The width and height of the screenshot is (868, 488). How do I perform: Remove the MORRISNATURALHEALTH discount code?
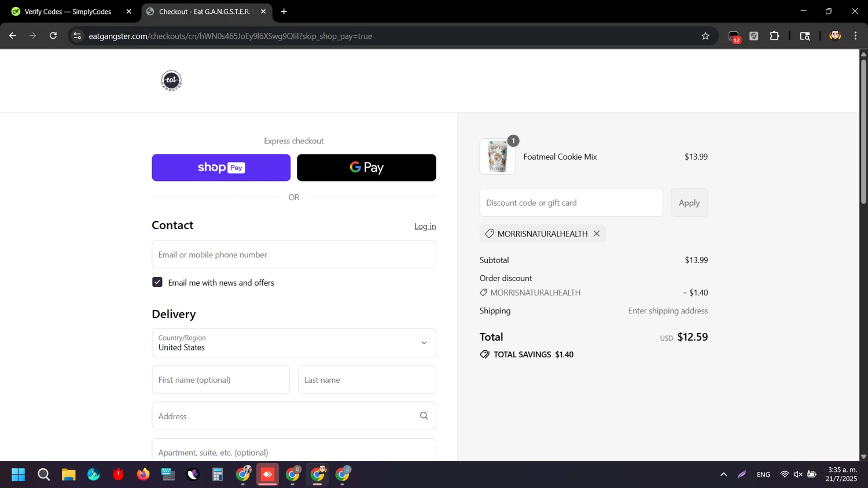click(597, 234)
